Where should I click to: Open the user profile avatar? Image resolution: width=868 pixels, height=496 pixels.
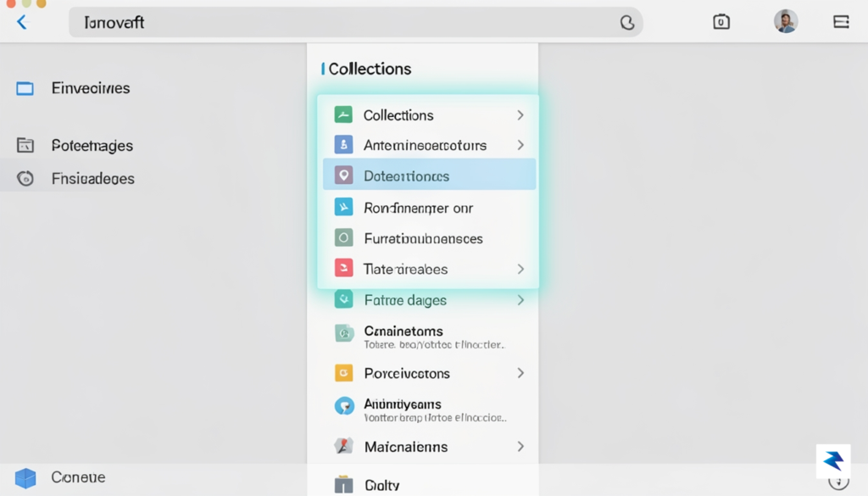(786, 21)
